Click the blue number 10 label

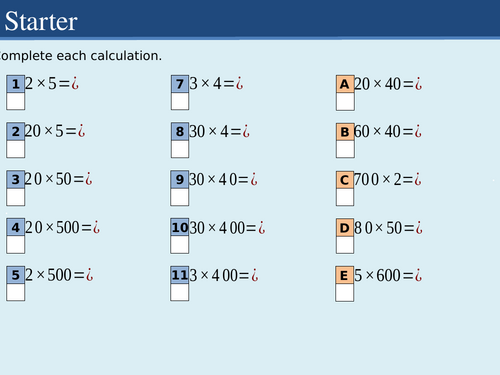click(x=180, y=227)
